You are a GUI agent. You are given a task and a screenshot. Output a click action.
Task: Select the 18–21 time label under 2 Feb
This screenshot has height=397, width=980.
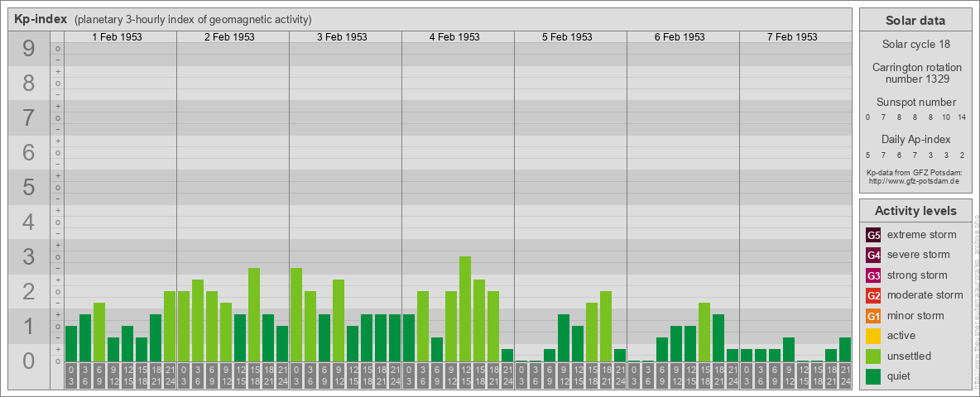click(x=268, y=376)
